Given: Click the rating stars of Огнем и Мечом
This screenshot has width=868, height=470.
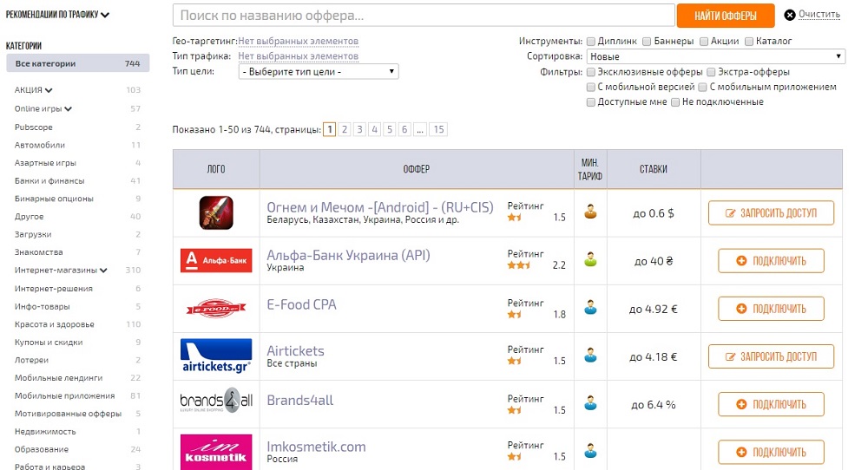Looking at the screenshot, I should pos(515,218).
